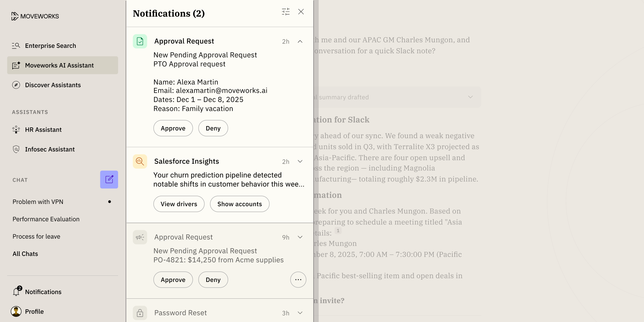Click Dates: Dec 1 – Dec 8, 2025 line

(198, 100)
